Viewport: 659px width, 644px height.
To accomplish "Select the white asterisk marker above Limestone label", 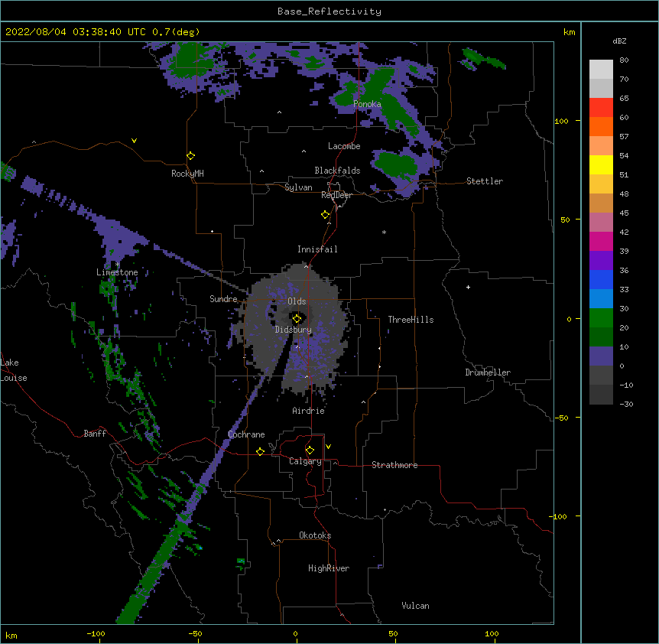I will coord(117,264).
